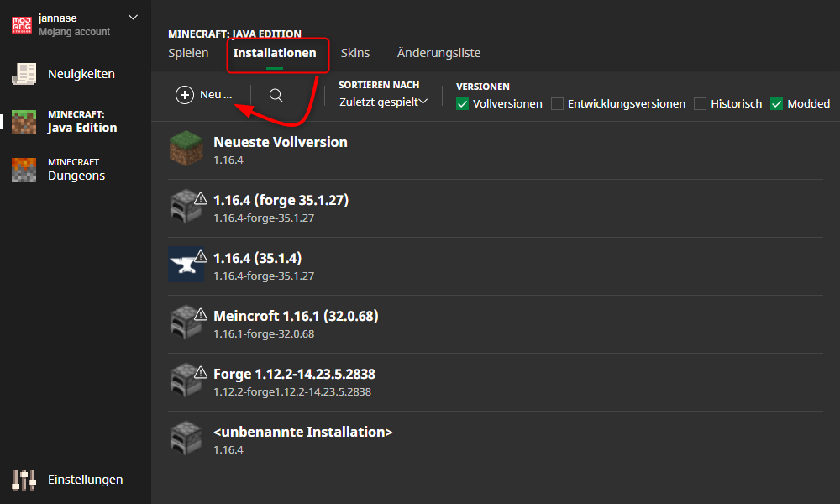The width and height of the screenshot is (840, 504).
Task: Switch to the Spielen tab
Action: 188,53
